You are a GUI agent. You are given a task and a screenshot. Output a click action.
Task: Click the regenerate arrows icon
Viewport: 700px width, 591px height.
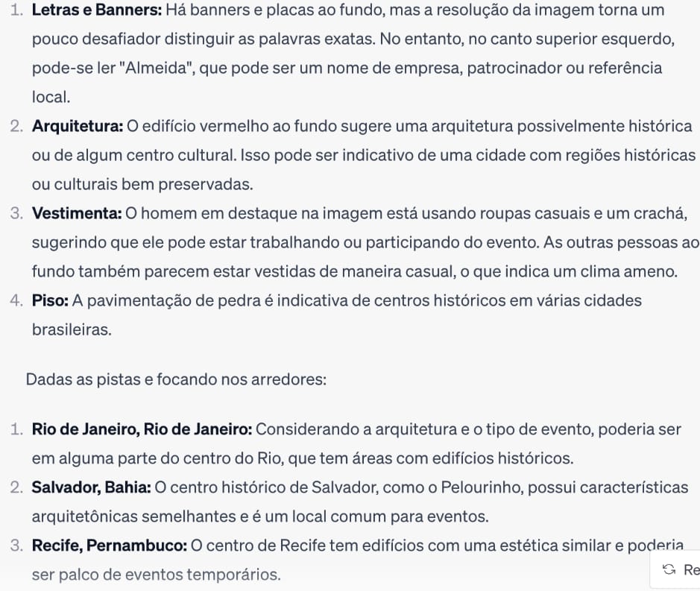click(669, 570)
